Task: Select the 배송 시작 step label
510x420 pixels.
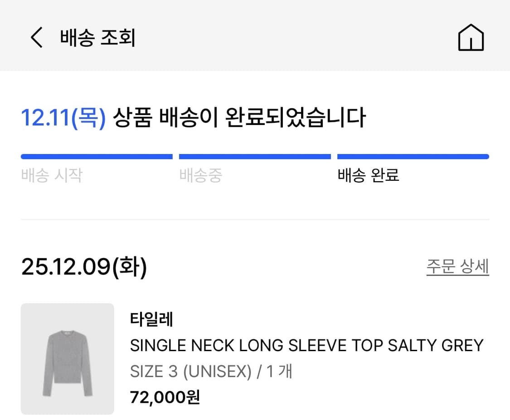Action: coord(52,175)
